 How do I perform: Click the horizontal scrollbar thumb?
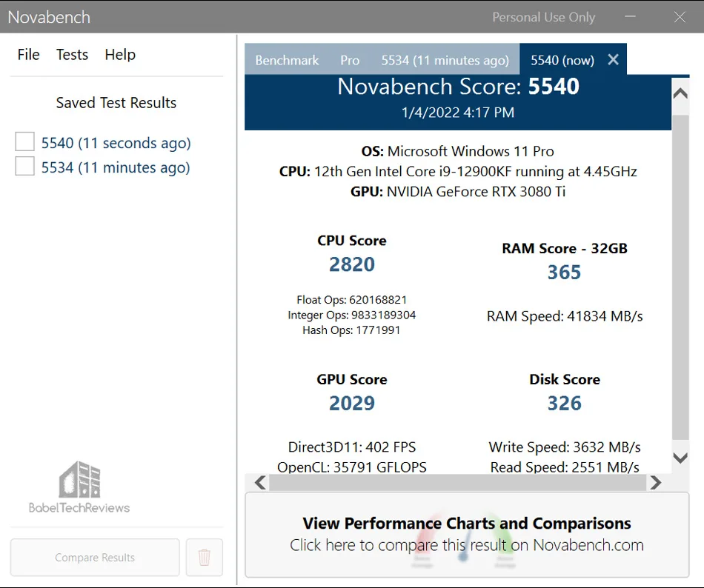[x=457, y=483]
